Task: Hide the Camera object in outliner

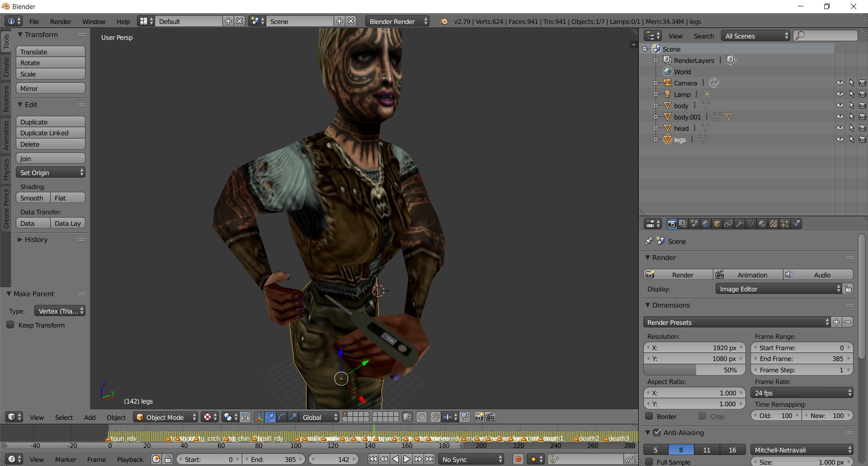Action: (x=840, y=83)
